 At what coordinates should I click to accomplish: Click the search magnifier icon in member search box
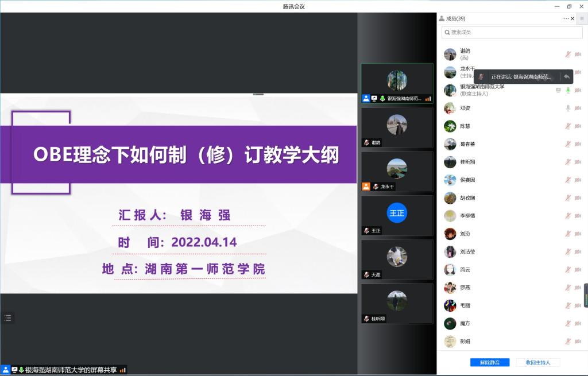coord(447,32)
